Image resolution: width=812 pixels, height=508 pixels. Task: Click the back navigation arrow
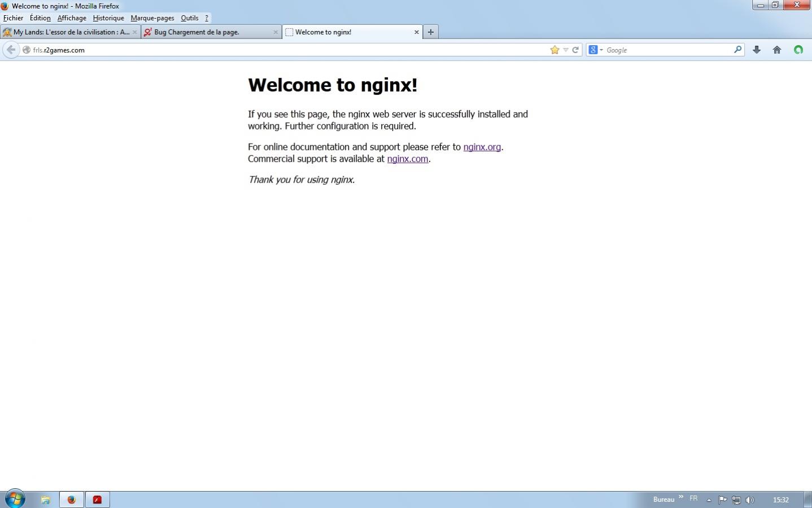[x=11, y=50]
